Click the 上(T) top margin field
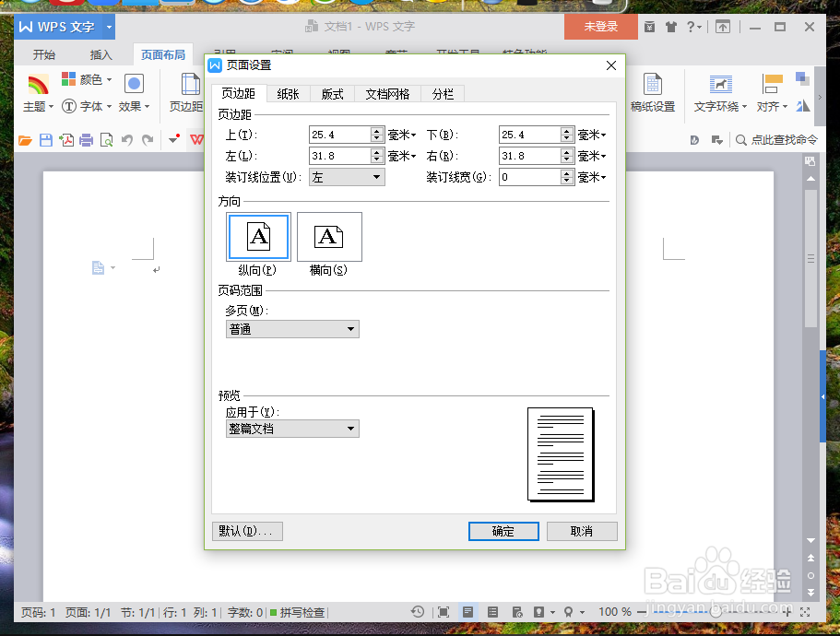 coord(339,135)
